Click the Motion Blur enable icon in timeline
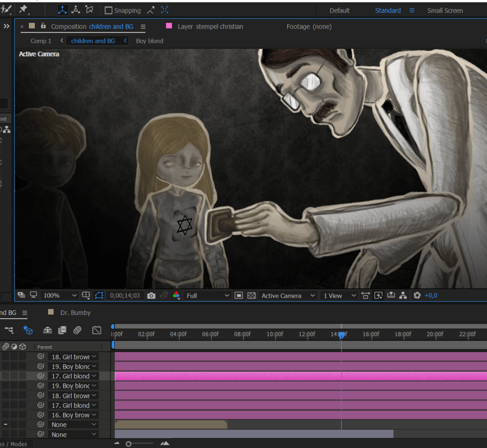 77,330
